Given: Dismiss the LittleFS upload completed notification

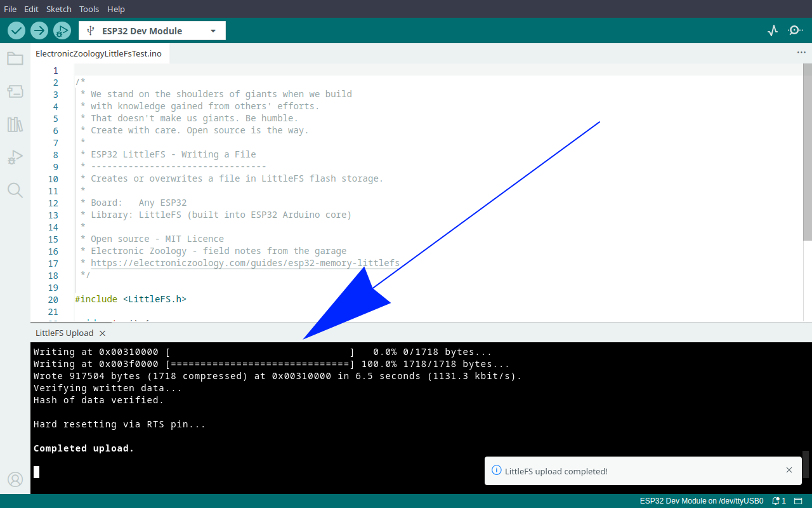Looking at the screenshot, I should click(x=789, y=471).
